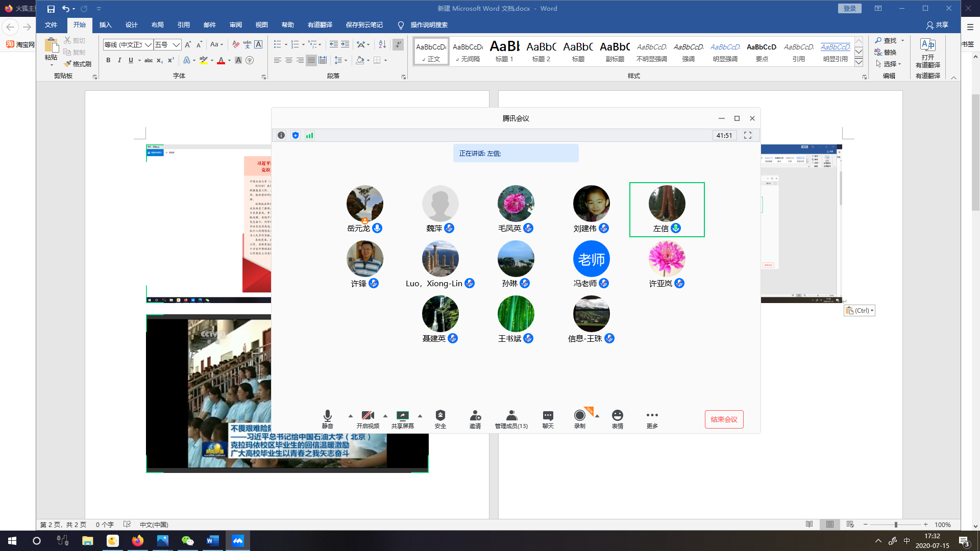Open WeChat from the Windows taskbar

point(187,541)
